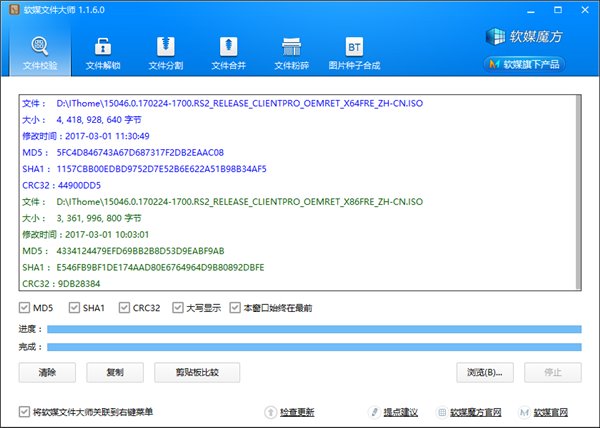Click the 提点建议 suggestion link
This screenshot has height=428, width=600.
click(x=401, y=412)
